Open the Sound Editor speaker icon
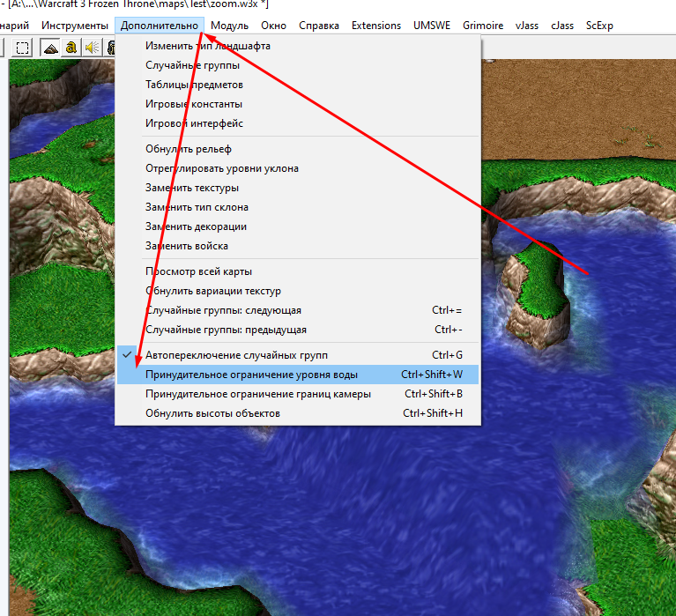The image size is (676, 616). tap(92, 48)
